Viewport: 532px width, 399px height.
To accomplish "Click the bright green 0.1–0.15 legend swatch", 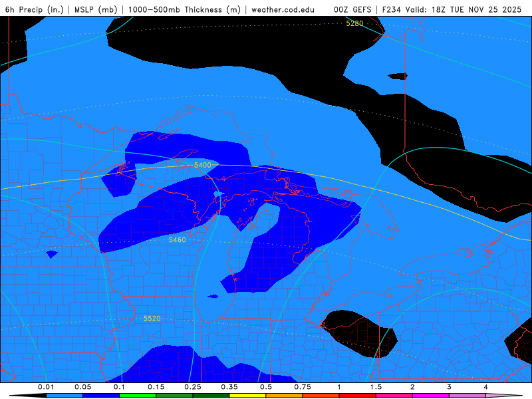I will 138,396.
